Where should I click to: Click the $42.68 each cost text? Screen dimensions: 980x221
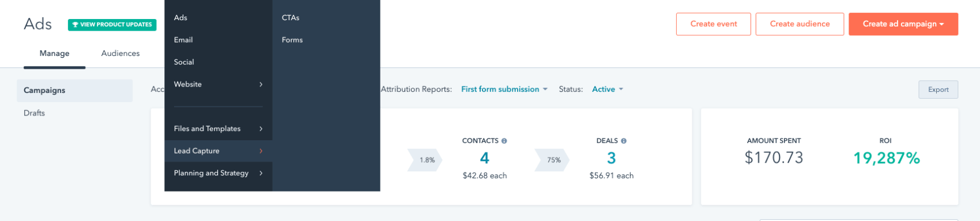485,176
